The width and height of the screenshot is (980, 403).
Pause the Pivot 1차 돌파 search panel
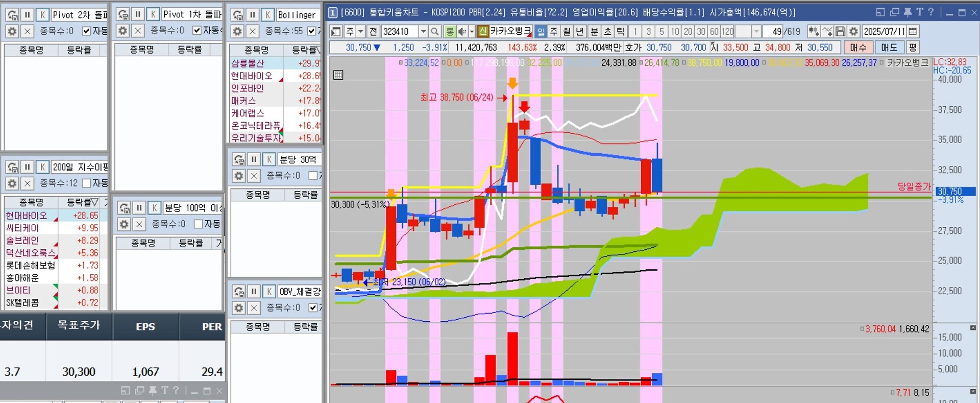pyautogui.click(x=138, y=14)
